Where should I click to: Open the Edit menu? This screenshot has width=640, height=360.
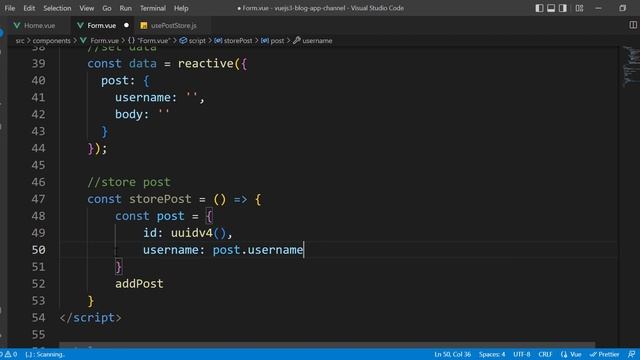point(29,8)
